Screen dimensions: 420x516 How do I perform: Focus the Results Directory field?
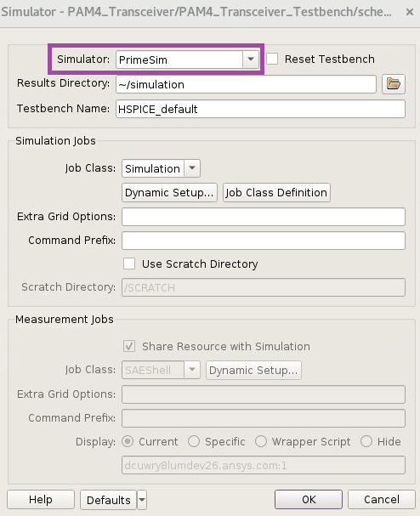point(247,84)
